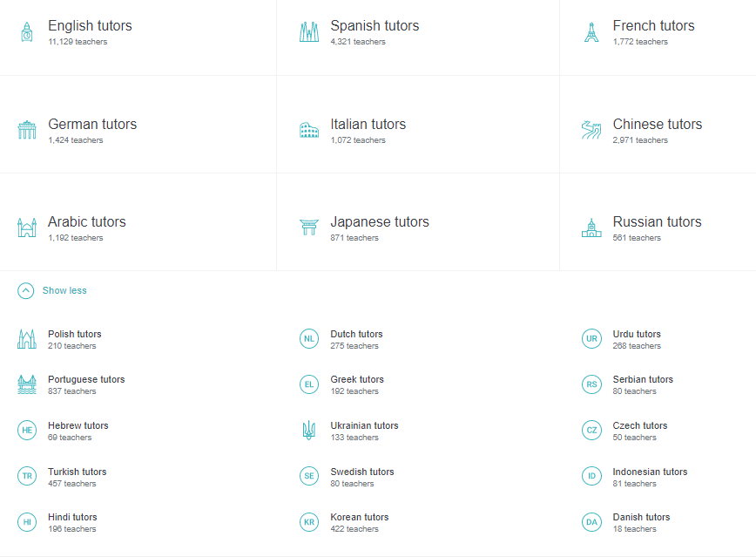The height and width of the screenshot is (557, 756).
Task: Click the Russian tutors church icon
Action: click(x=591, y=228)
